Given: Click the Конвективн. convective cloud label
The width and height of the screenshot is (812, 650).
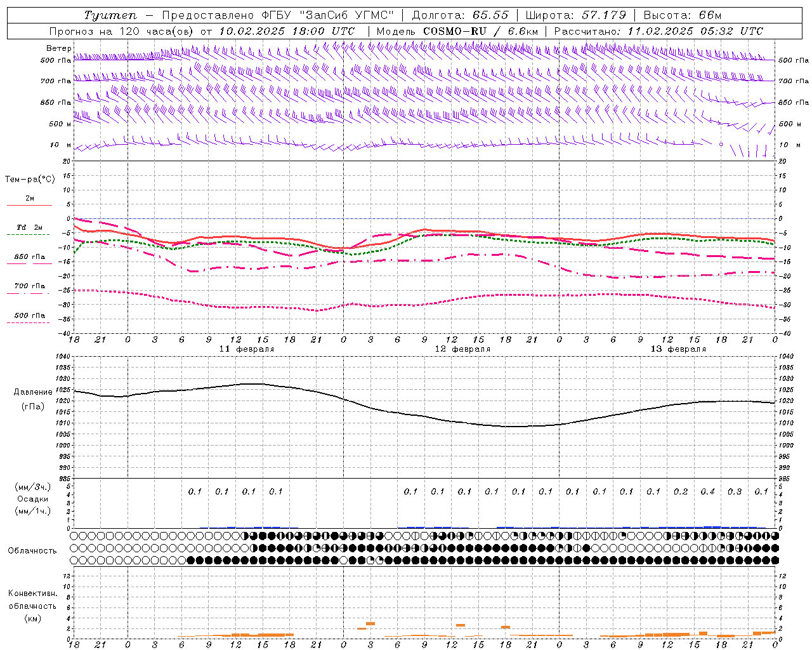Looking at the screenshot, I should click(32, 594).
